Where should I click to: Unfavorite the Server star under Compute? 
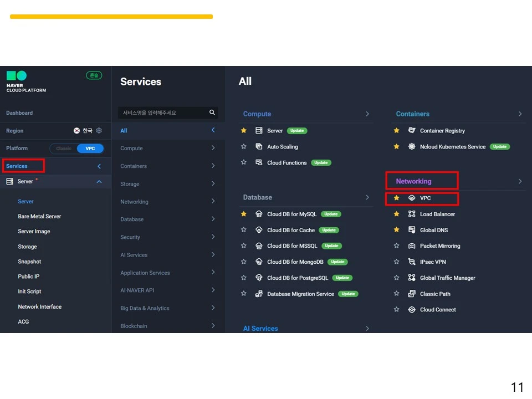[x=244, y=130]
